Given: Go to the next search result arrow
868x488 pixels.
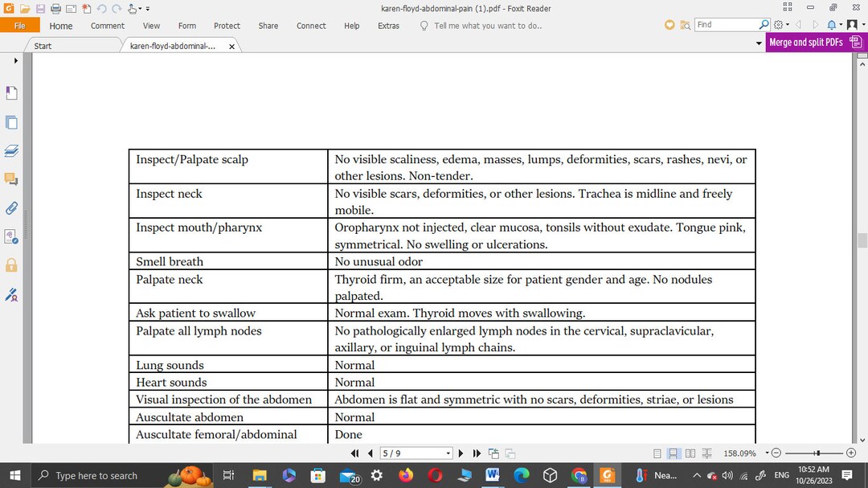Looking at the screenshot, I should coord(815,25).
